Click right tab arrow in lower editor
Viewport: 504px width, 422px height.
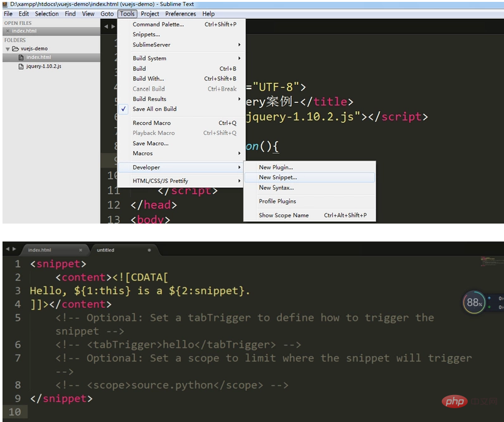14,249
